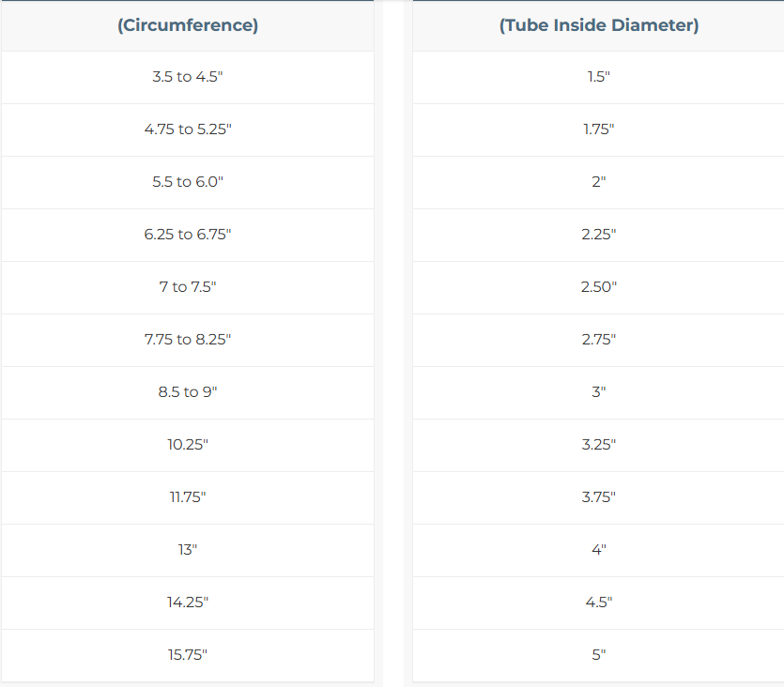Select the 10.25" circumference value

(x=188, y=445)
